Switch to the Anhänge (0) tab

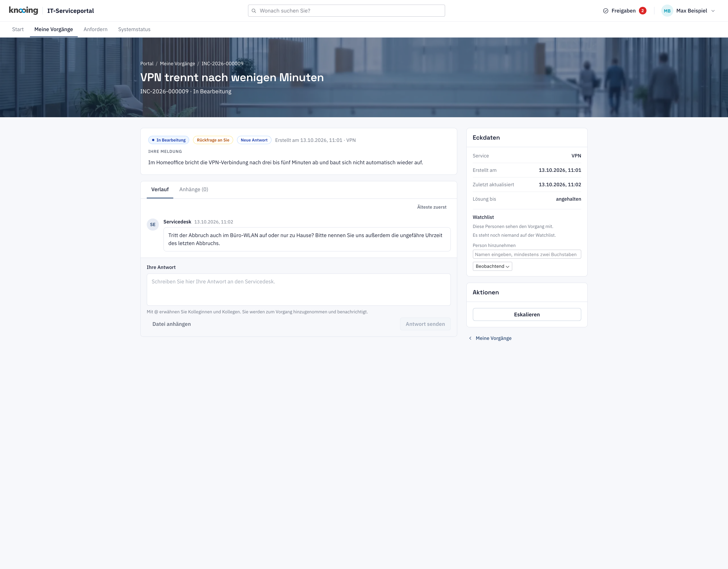[x=194, y=189]
